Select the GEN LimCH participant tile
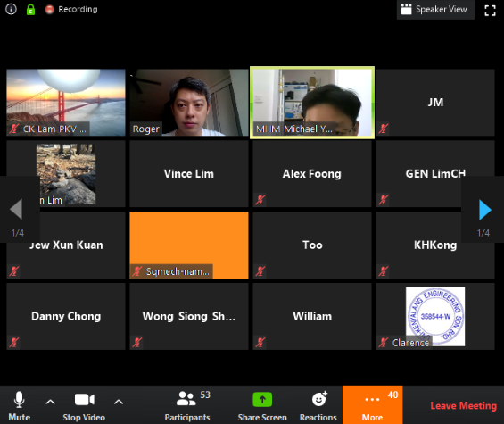This screenshot has width=504, height=424. coord(435,174)
